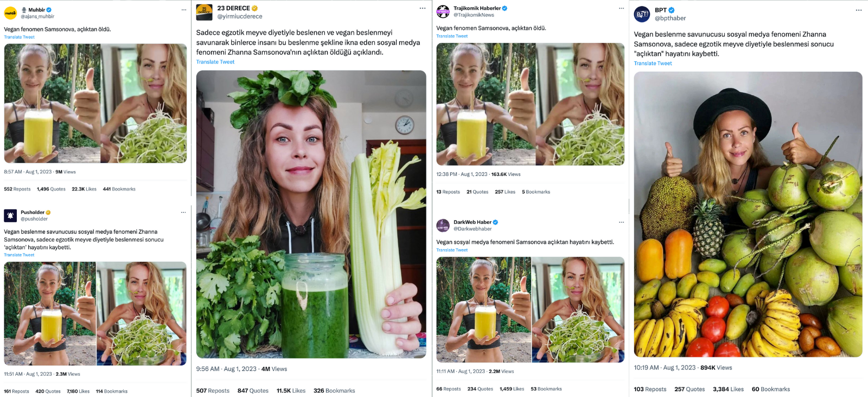
Task: Open more options on Pusholder tweet
Action: (x=183, y=212)
